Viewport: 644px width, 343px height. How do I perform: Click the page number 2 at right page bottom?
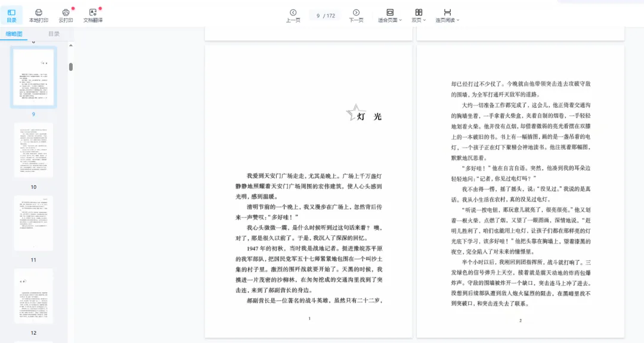[521, 320]
